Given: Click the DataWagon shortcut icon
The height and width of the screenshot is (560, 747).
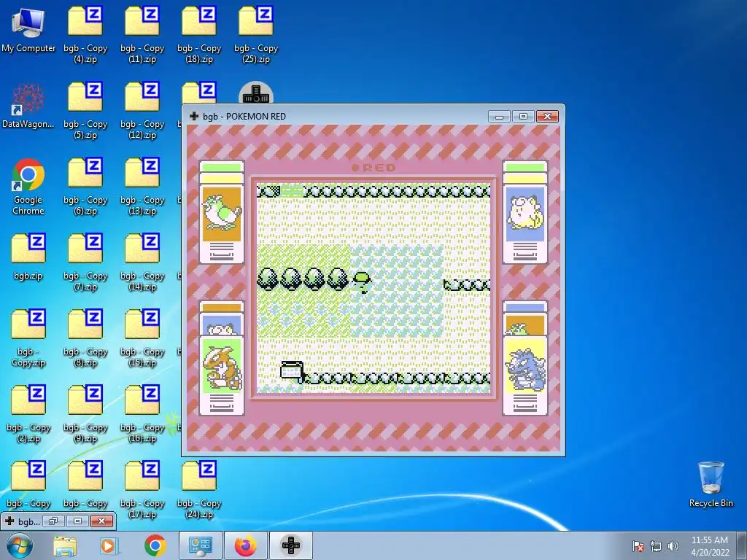Looking at the screenshot, I should pos(28,106).
